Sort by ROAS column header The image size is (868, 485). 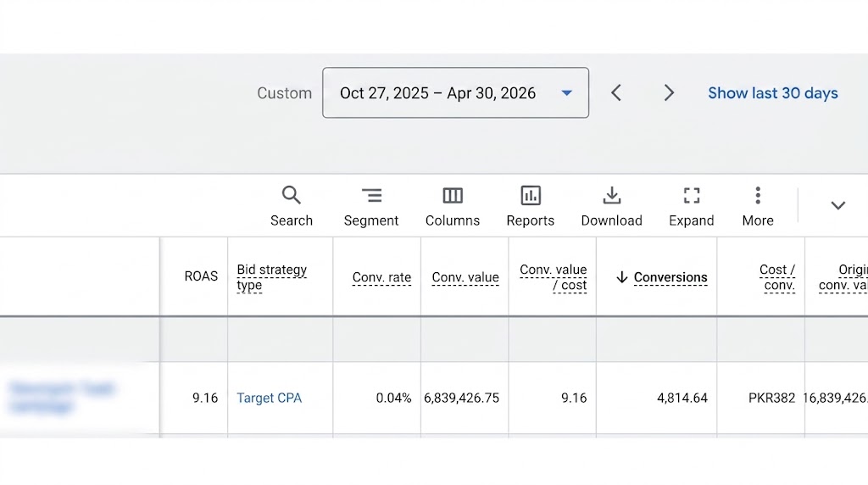201,276
